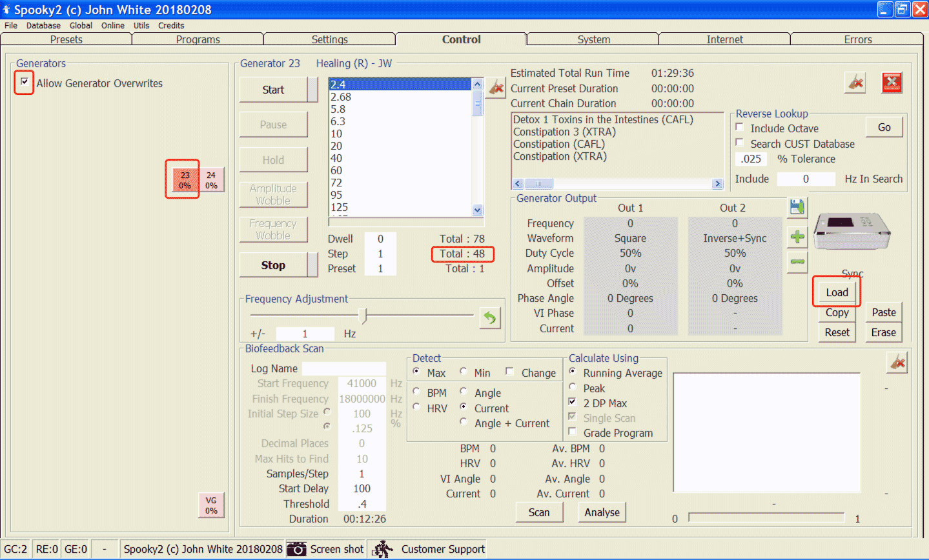Click the green undo arrow in Frequency Adjustment
Image resolution: width=929 pixels, height=560 pixels.
[x=490, y=317]
